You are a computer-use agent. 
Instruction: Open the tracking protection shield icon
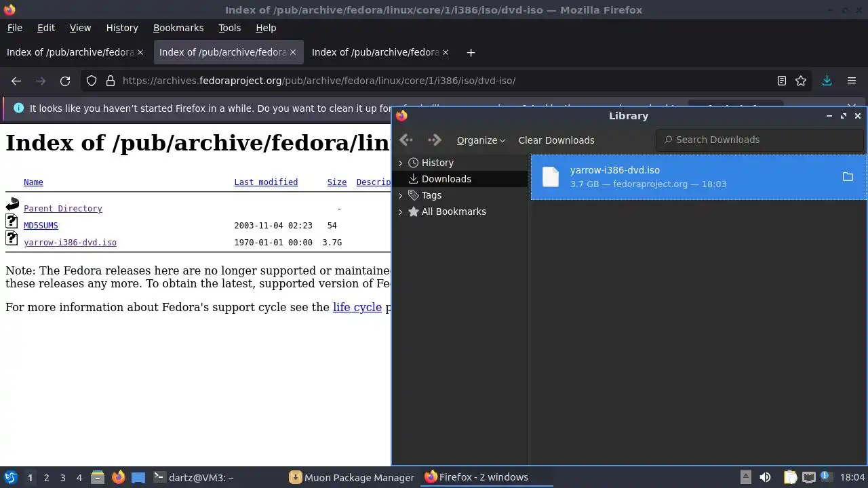point(92,81)
